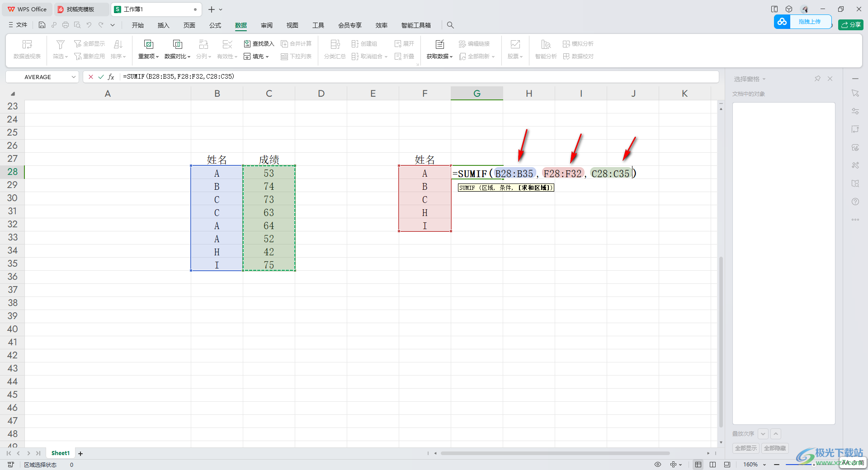
Task: Click the zoom slider handle
Action: [x=814, y=465]
